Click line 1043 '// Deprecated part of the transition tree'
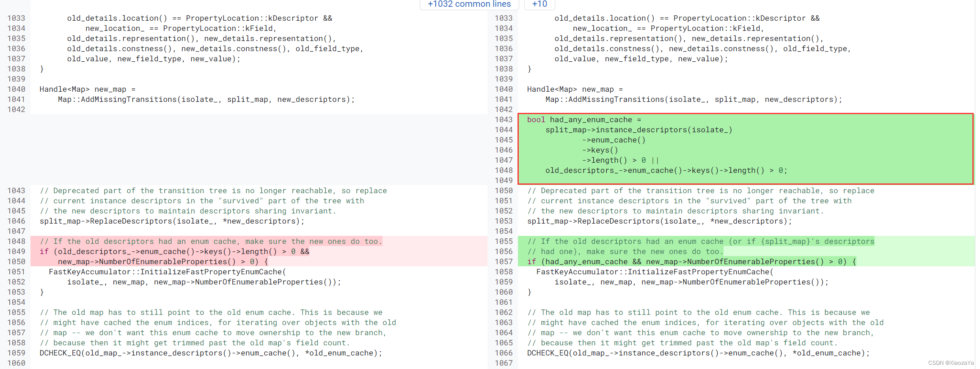 click(x=213, y=191)
